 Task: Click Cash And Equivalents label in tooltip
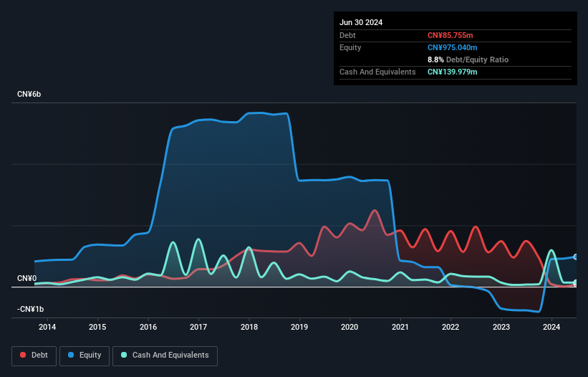(x=377, y=72)
